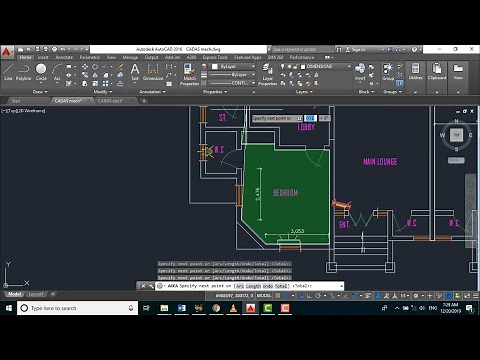The image size is (480, 360).
Task: Select the Text tool
Action: 135,72
